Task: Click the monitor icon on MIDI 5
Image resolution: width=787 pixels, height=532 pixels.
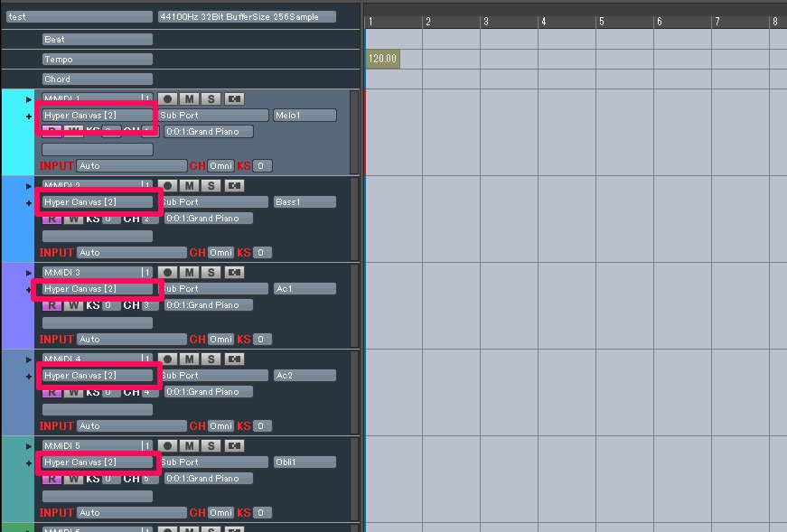Action: [235, 445]
